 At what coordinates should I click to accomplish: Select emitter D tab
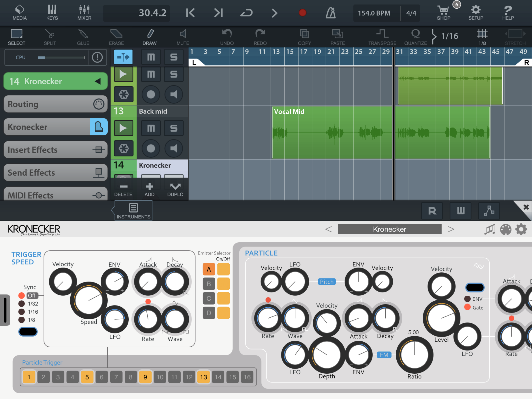[x=209, y=313]
